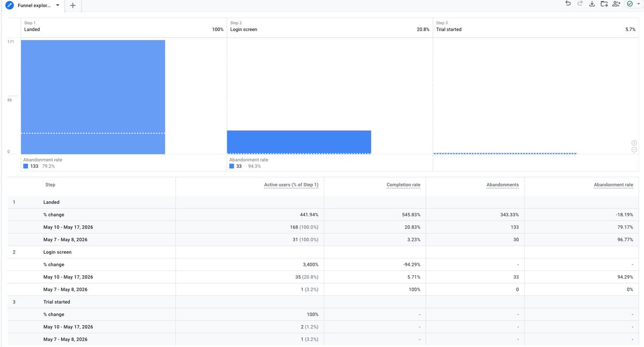Screen dimensions: 644x347
Task: Click the Abandonments column header
Action: click(503, 185)
